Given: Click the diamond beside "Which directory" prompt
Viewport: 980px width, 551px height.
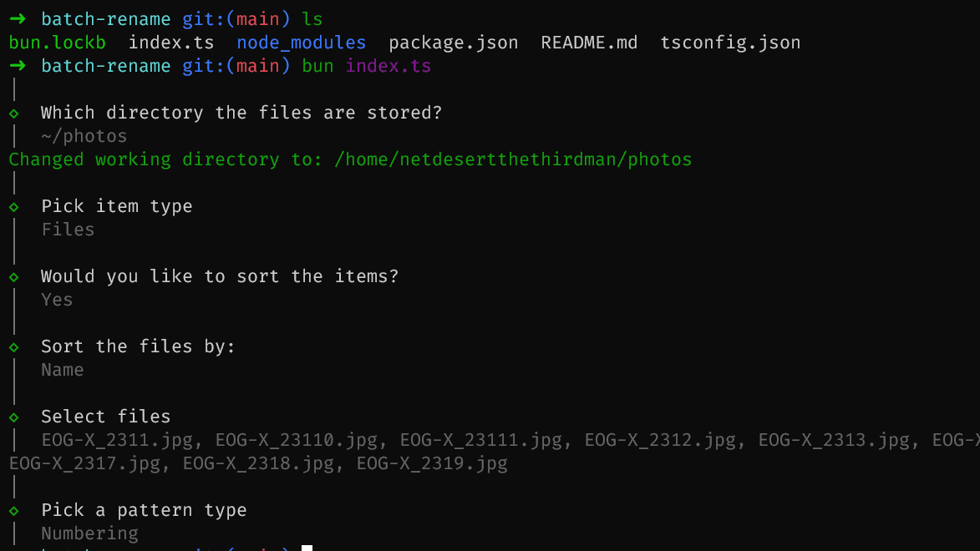Looking at the screenshot, I should pos(14,113).
